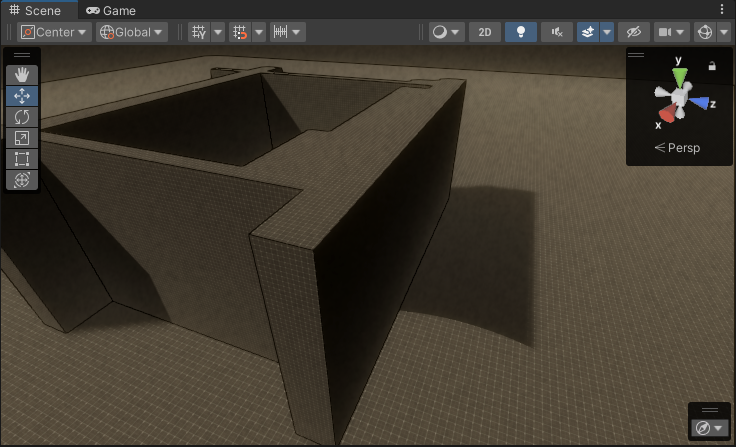The width and height of the screenshot is (736, 447).
Task: Toggle scene lighting with the lightbulb button
Action: click(x=520, y=32)
